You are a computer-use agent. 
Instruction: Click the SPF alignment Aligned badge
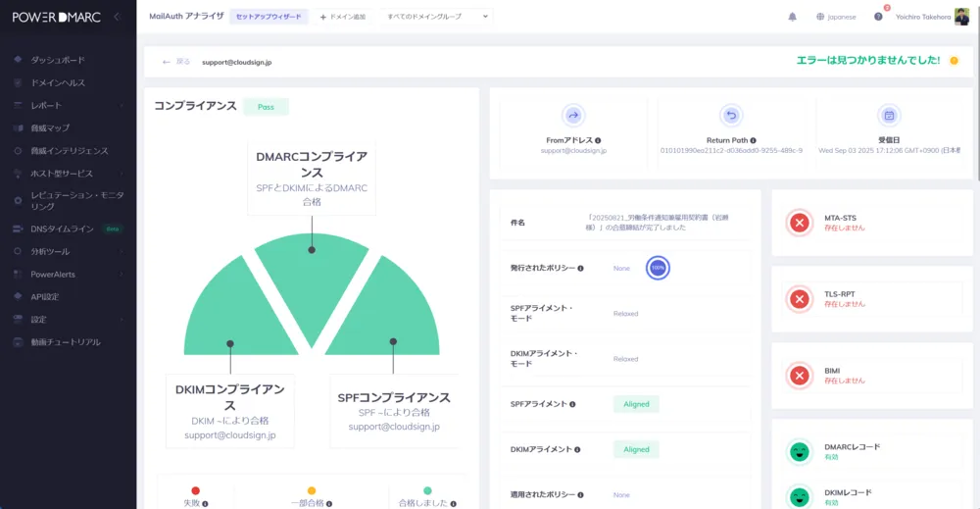pos(636,405)
